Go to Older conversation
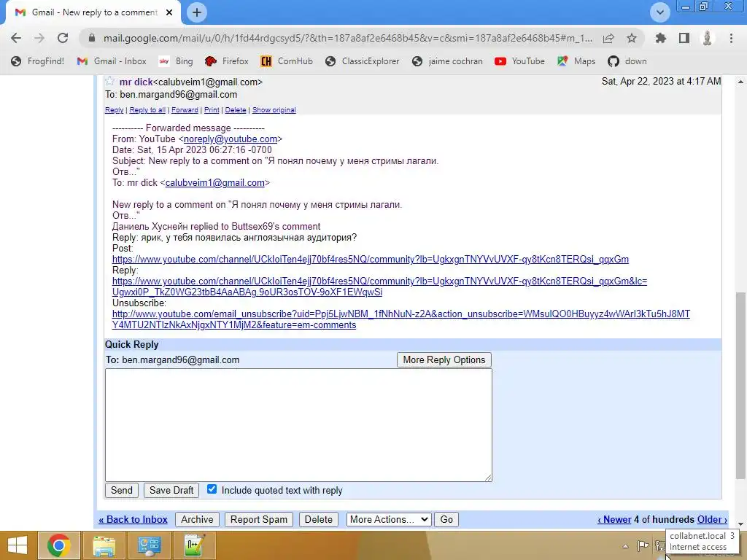The image size is (747, 560). click(x=712, y=519)
